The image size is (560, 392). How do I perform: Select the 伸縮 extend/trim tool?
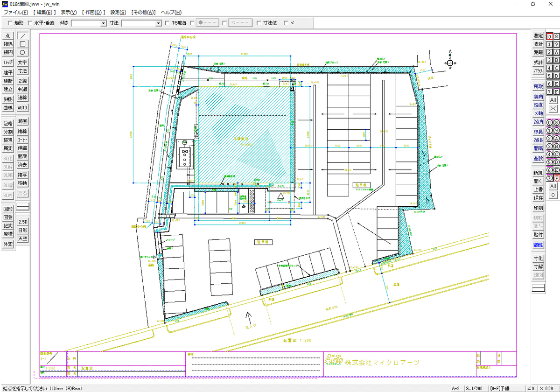click(x=22, y=148)
